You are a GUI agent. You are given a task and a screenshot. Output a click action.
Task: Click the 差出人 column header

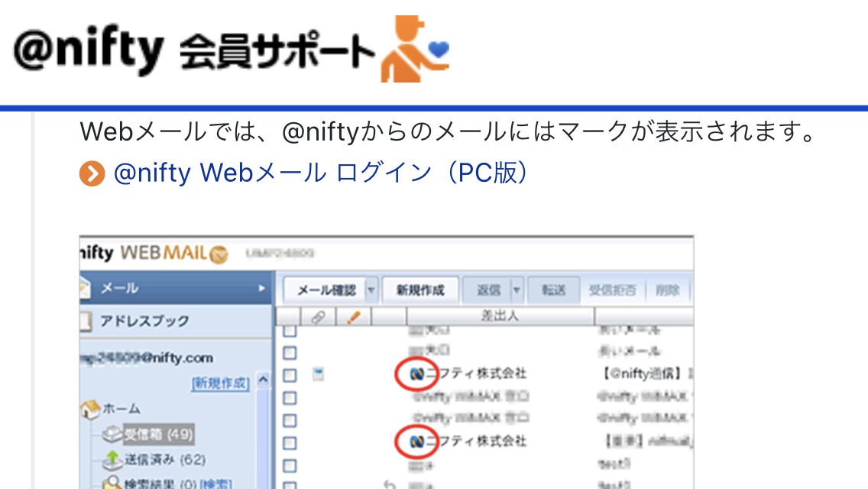pos(500,316)
